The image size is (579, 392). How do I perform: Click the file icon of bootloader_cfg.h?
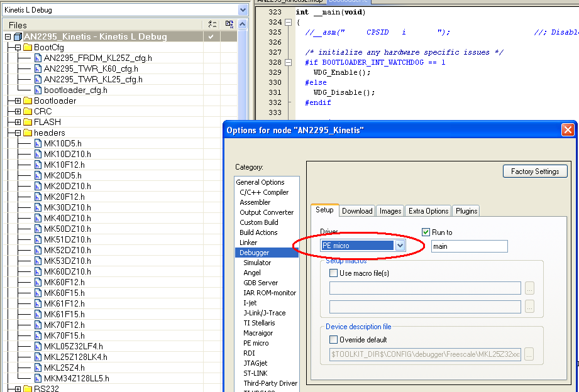pyautogui.click(x=38, y=90)
